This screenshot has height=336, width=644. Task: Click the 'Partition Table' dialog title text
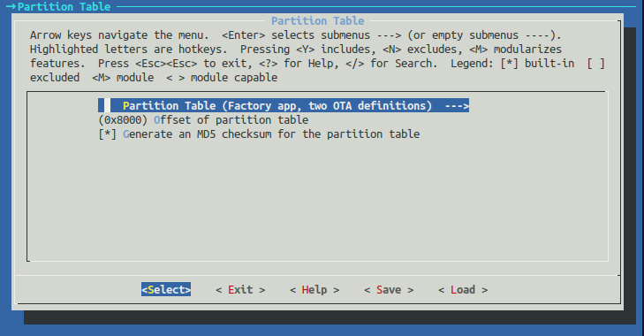pos(317,21)
